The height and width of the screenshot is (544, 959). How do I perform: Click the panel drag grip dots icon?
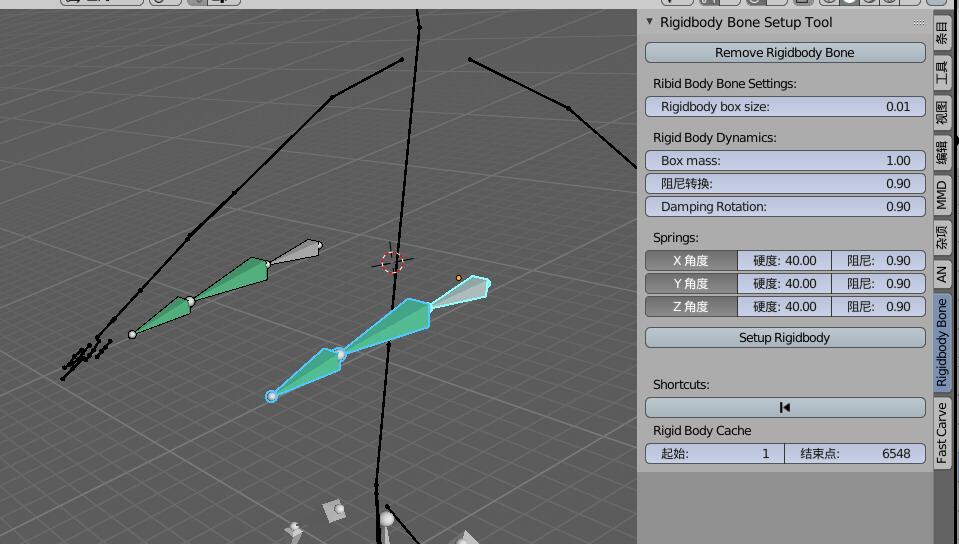click(x=919, y=23)
